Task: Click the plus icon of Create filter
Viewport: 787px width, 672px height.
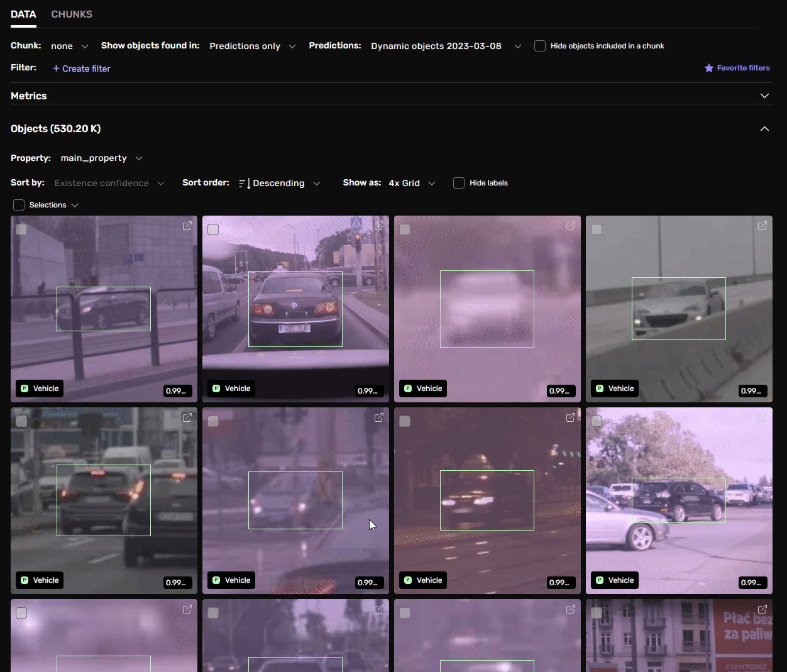Action: coord(56,69)
